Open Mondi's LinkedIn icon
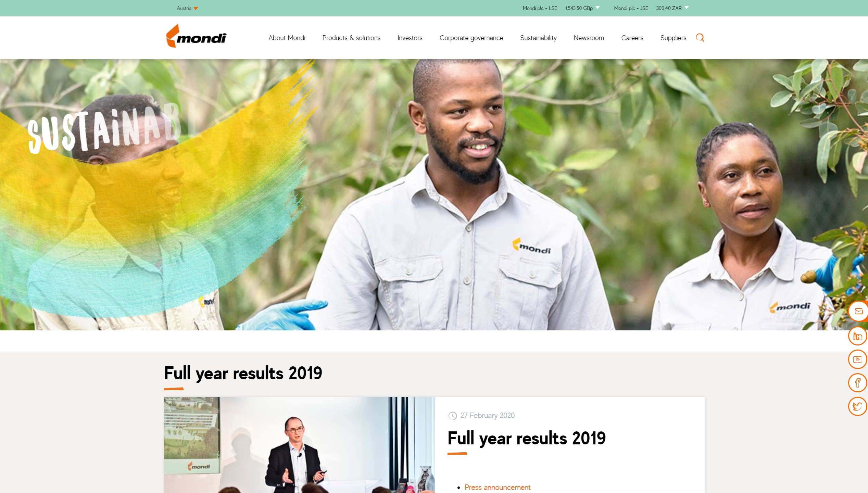 coord(858,336)
